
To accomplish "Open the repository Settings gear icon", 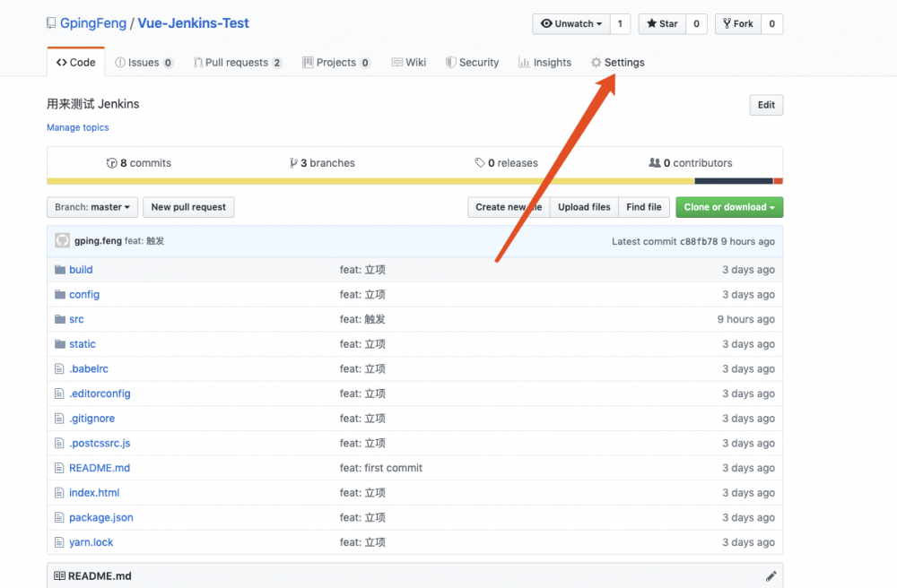I will click(595, 62).
